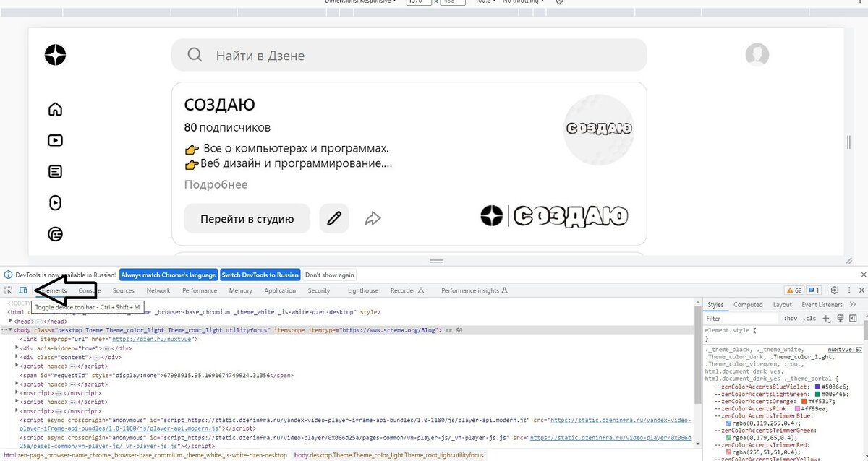Screen dimensions: 868x461
Task: Open zenColorAccentsPink #ff99ea color swatch
Action: tap(797, 409)
